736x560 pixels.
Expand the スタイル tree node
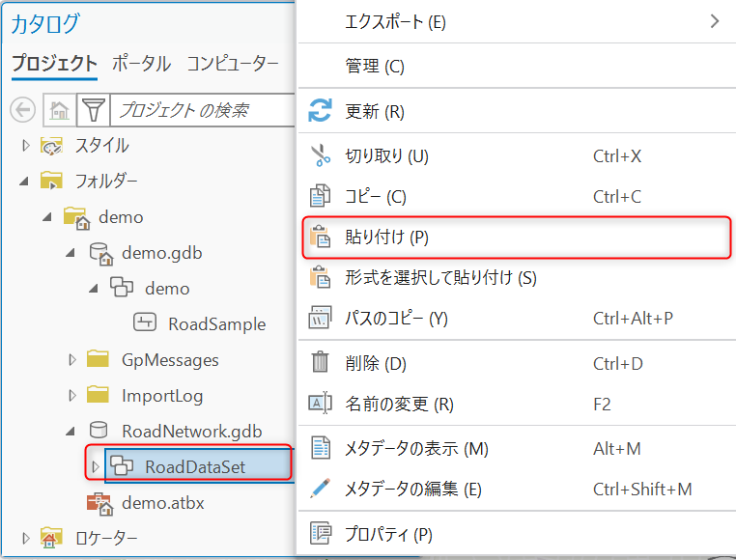(x=26, y=146)
